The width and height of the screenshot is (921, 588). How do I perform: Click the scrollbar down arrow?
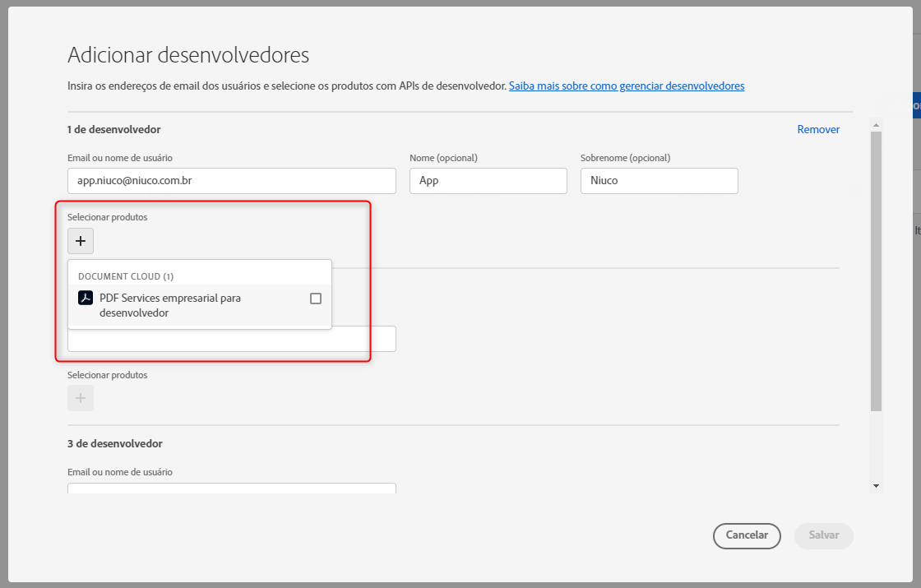[x=876, y=486]
